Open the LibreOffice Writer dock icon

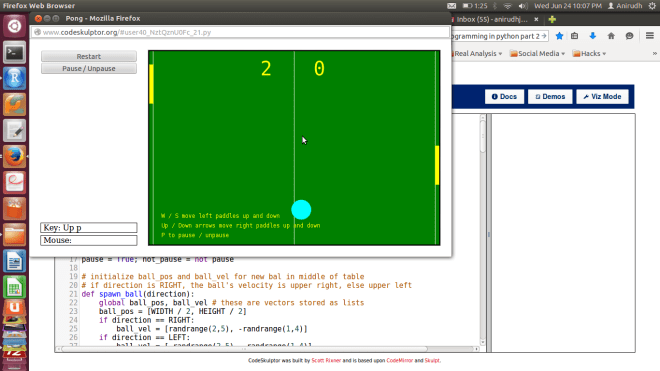pyautogui.click(x=14, y=261)
